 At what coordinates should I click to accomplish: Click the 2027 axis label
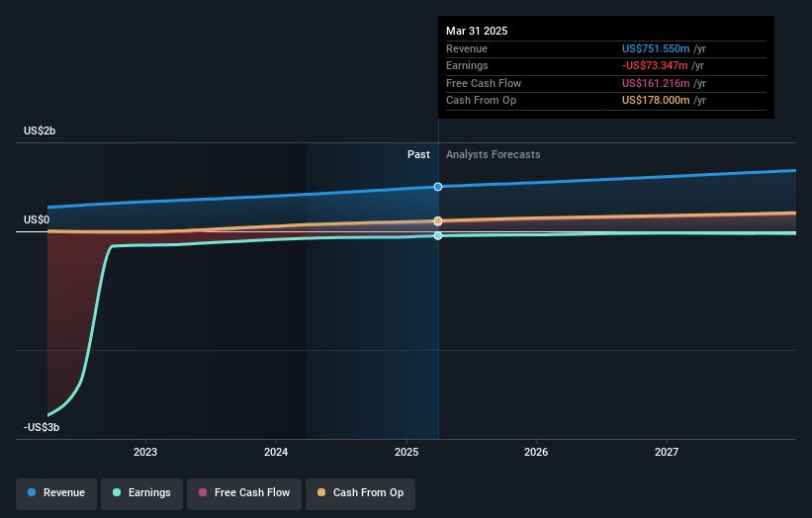pyautogui.click(x=667, y=452)
